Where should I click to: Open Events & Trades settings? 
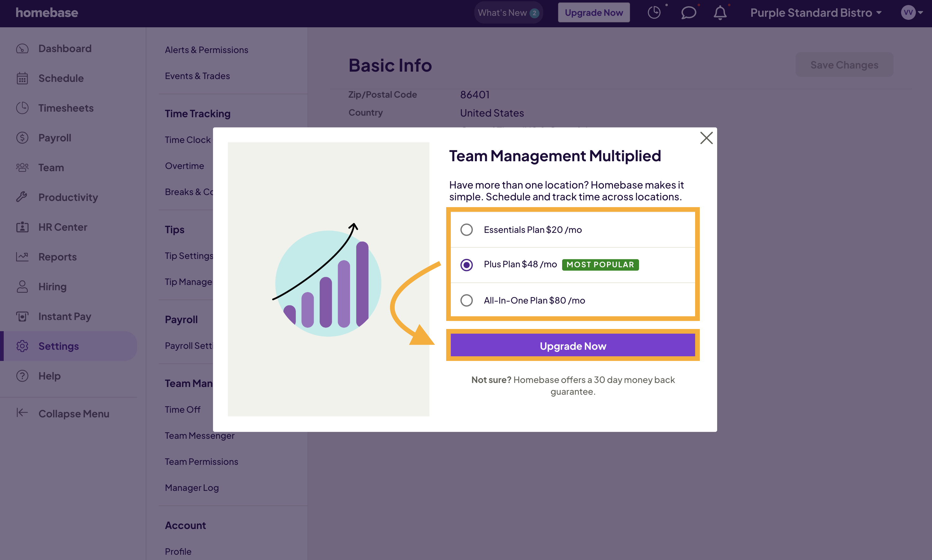point(197,76)
